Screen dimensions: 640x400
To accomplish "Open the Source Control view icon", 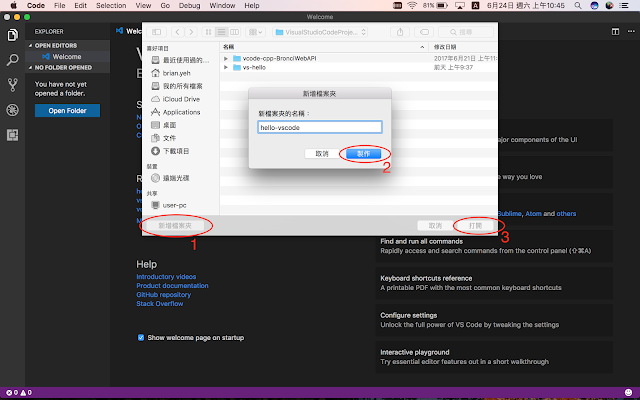I will [x=12, y=85].
